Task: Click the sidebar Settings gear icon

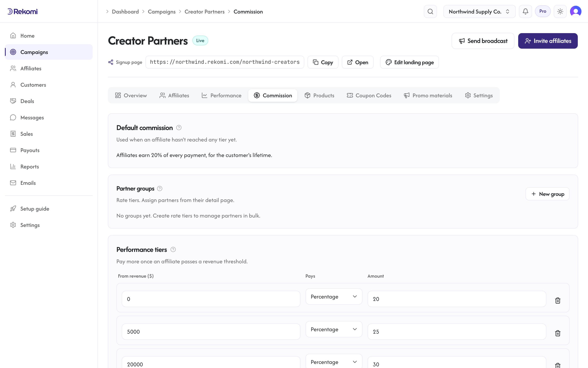Action: point(13,225)
